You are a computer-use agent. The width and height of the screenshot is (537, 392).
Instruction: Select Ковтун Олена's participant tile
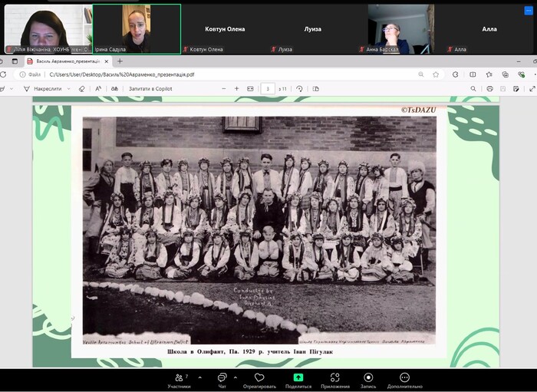[225, 29]
